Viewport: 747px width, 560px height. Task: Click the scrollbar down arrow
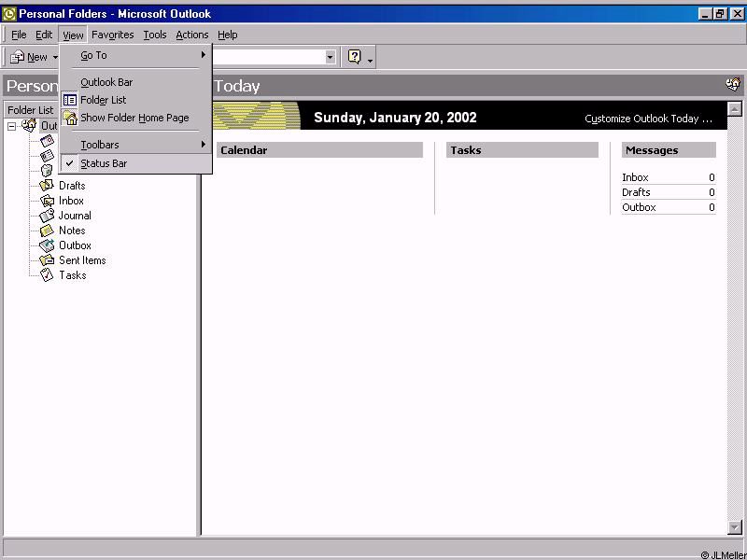tap(735, 527)
